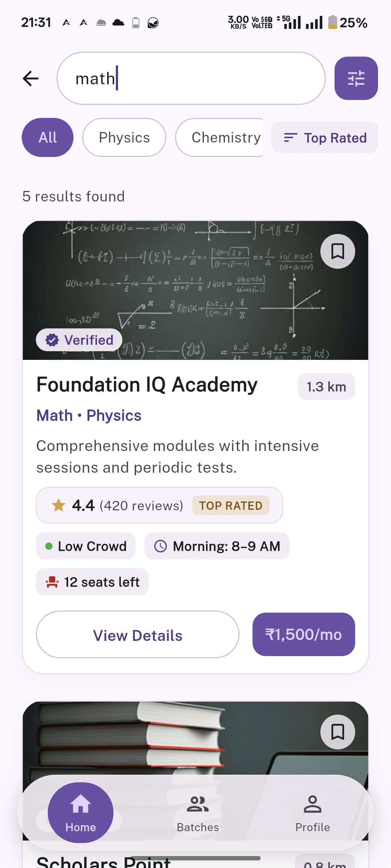Open the Top Rated sort dropdown
391x868 pixels.
[x=325, y=138]
